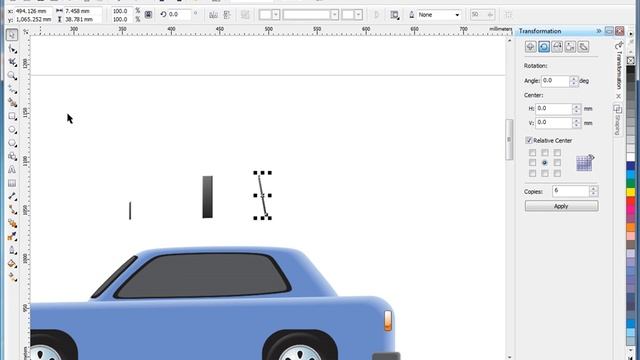Select the Pick tool in the toolbox
640x360 pixels.
[12, 35]
